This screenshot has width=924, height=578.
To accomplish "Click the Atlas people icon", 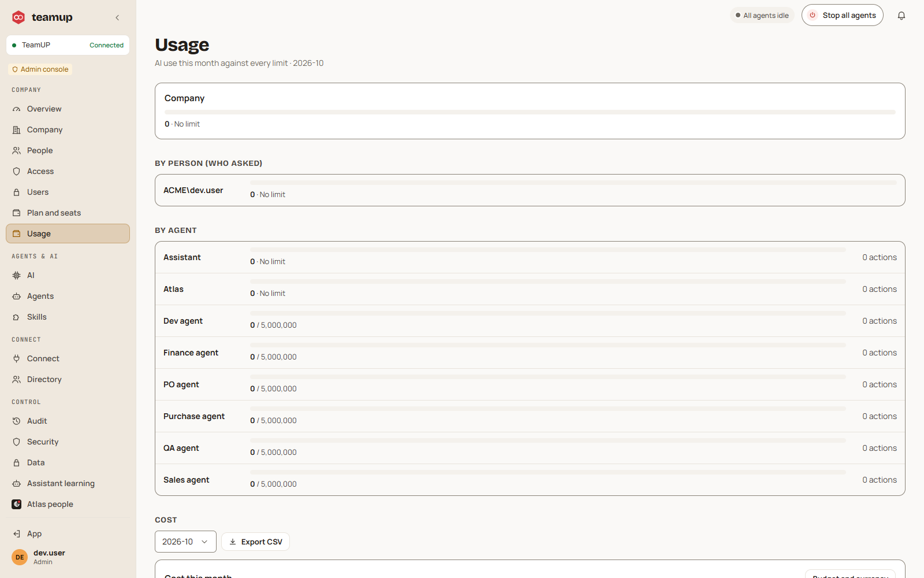I will tap(17, 504).
